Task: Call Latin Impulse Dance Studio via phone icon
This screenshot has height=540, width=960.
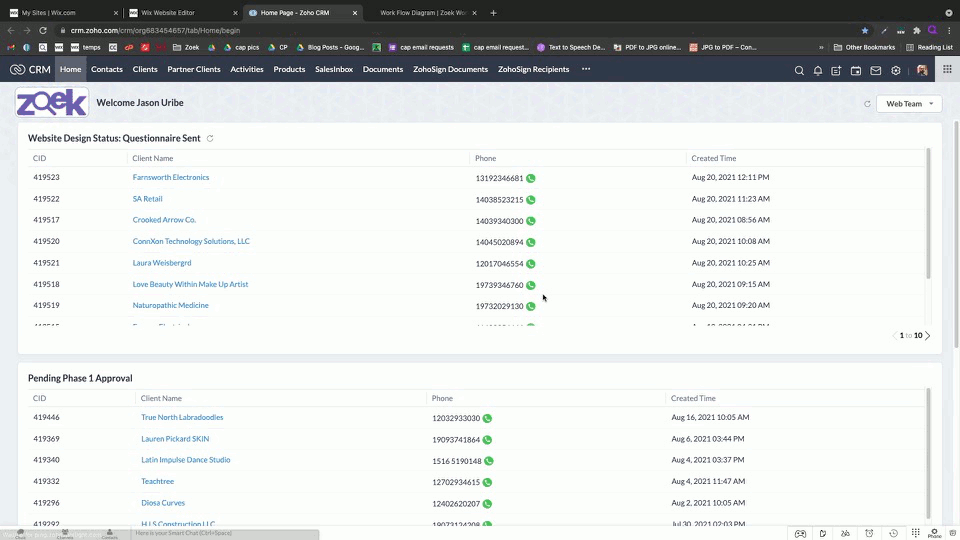Action: (489, 461)
